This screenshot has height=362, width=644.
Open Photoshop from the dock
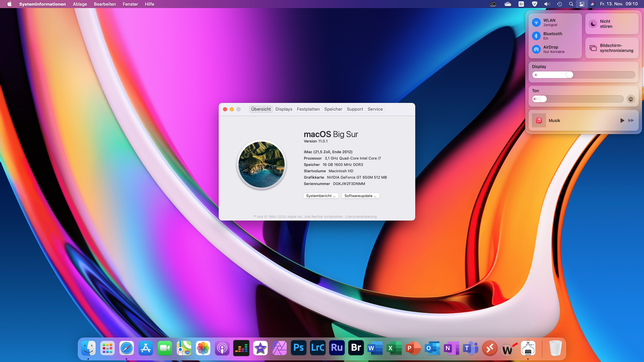click(x=299, y=348)
